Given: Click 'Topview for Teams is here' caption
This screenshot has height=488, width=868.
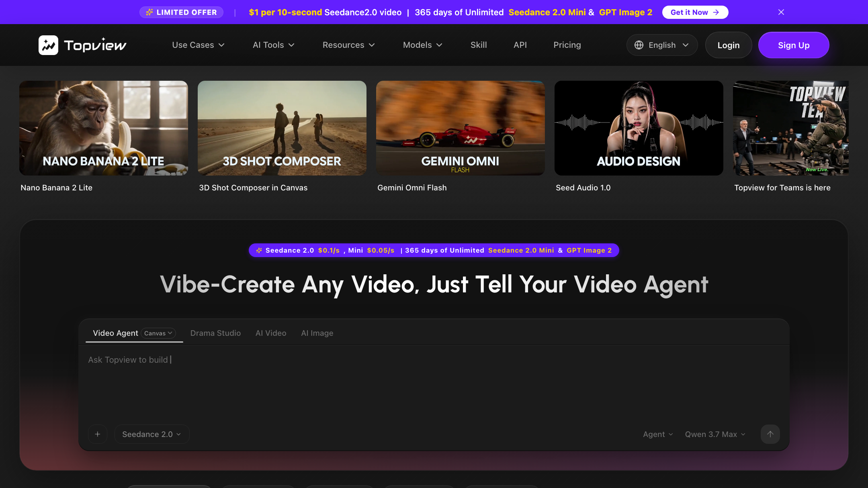Looking at the screenshot, I should click(782, 188).
